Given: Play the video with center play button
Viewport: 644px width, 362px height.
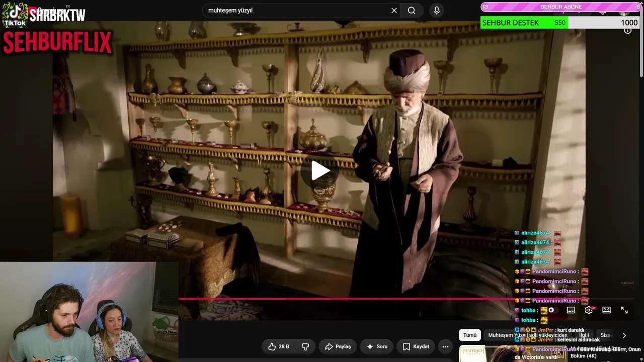Looking at the screenshot, I should [x=320, y=171].
